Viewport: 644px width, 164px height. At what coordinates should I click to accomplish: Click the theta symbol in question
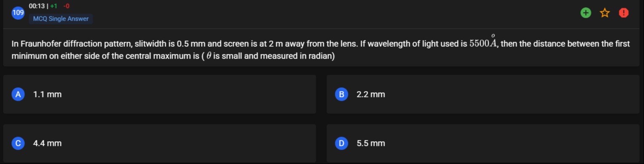click(x=208, y=56)
